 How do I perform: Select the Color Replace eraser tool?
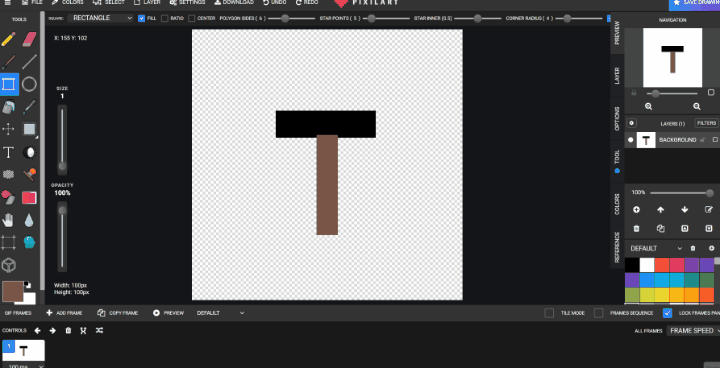pos(8,198)
